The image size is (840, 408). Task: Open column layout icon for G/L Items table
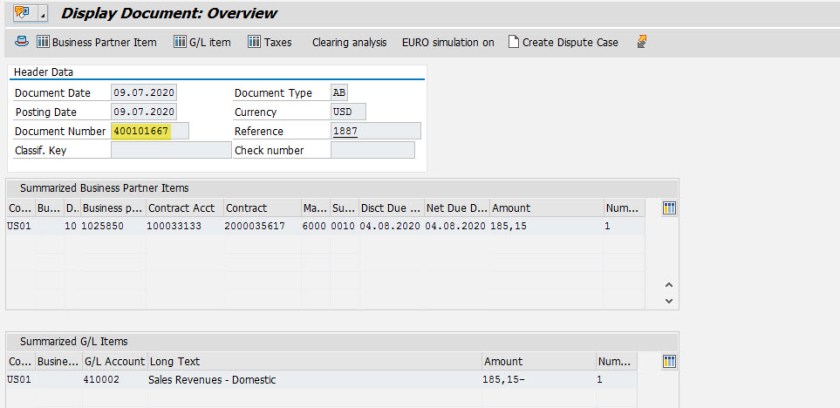[x=669, y=362]
